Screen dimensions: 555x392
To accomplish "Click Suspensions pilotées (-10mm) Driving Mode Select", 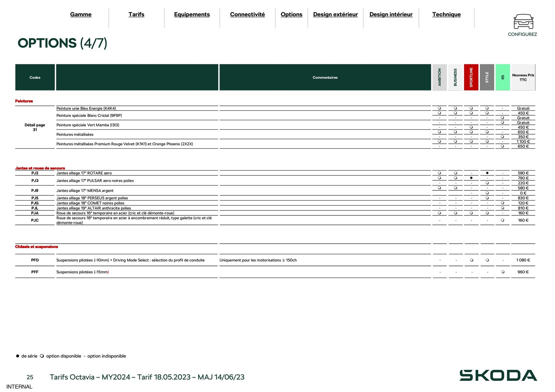I will [x=130, y=260].
